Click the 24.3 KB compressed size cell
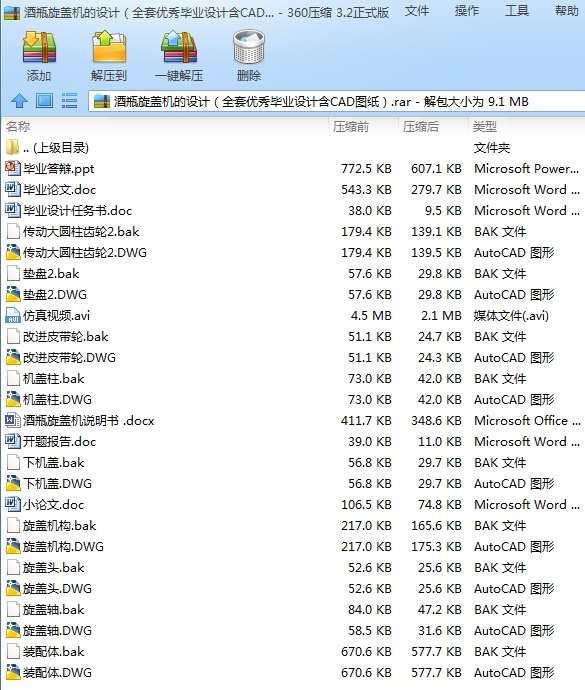585x690 pixels. (440, 357)
